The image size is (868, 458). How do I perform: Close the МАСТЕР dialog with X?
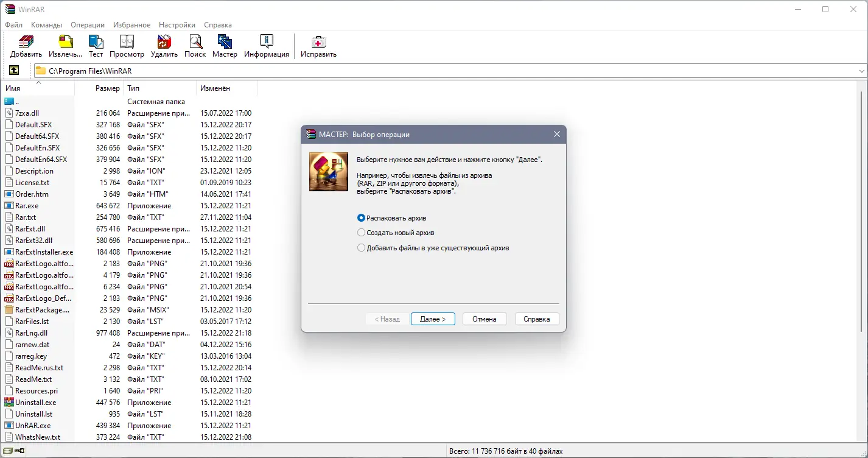[556, 135]
